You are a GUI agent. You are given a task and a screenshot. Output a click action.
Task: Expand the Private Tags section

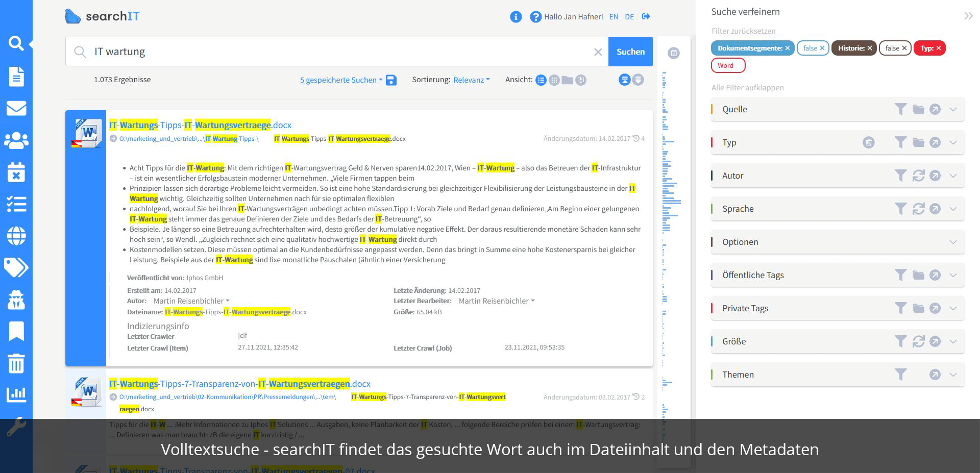pyautogui.click(x=953, y=308)
